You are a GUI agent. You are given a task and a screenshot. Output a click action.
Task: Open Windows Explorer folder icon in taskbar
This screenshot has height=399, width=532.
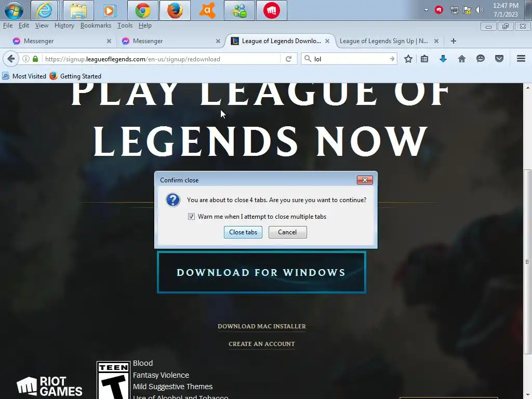pyautogui.click(x=78, y=10)
